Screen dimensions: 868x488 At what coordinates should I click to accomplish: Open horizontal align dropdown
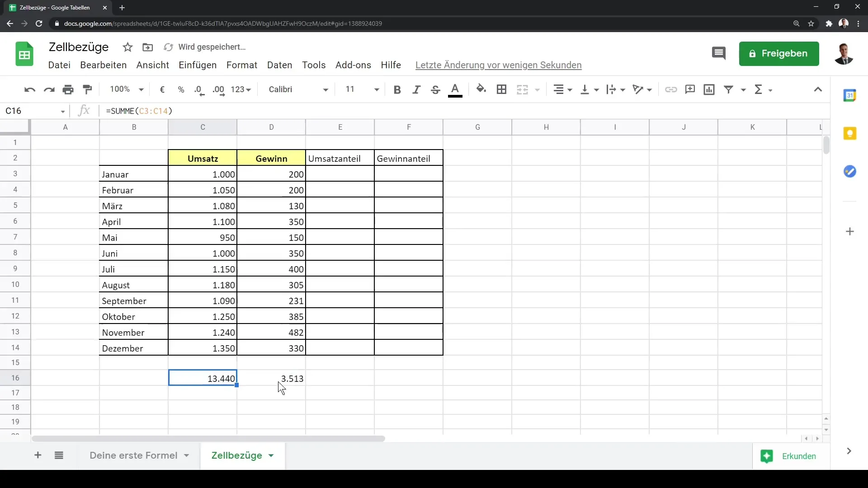[x=563, y=89]
